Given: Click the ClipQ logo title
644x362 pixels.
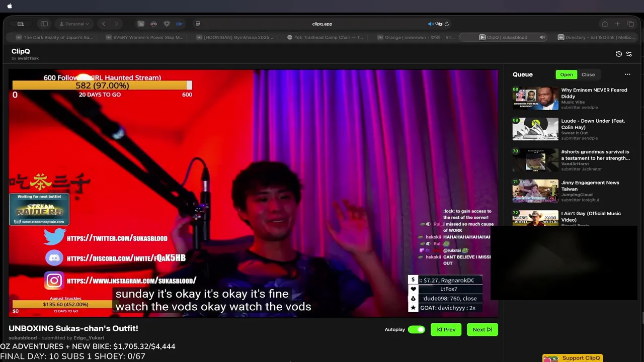Looking at the screenshot, I should pyautogui.click(x=21, y=51).
